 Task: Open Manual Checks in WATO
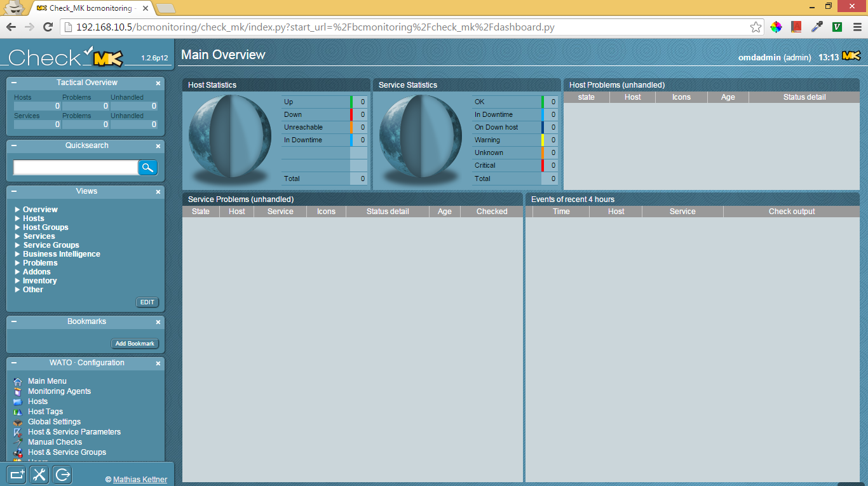(x=55, y=442)
